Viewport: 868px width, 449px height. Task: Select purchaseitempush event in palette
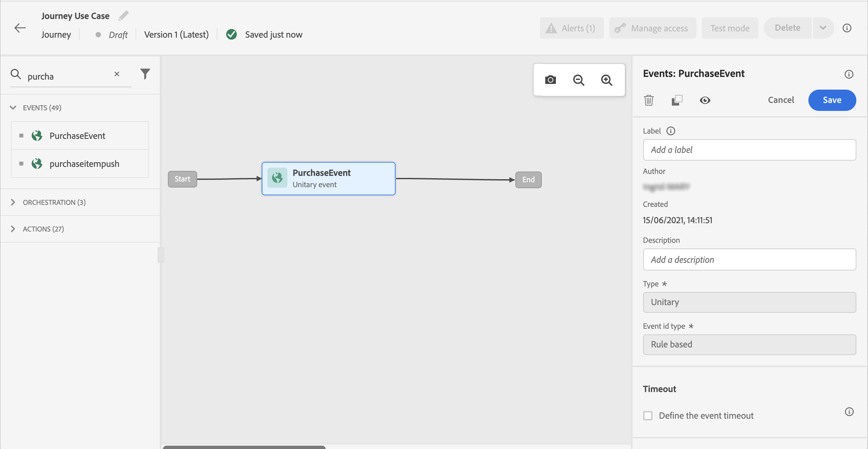[x=84, y=164]
